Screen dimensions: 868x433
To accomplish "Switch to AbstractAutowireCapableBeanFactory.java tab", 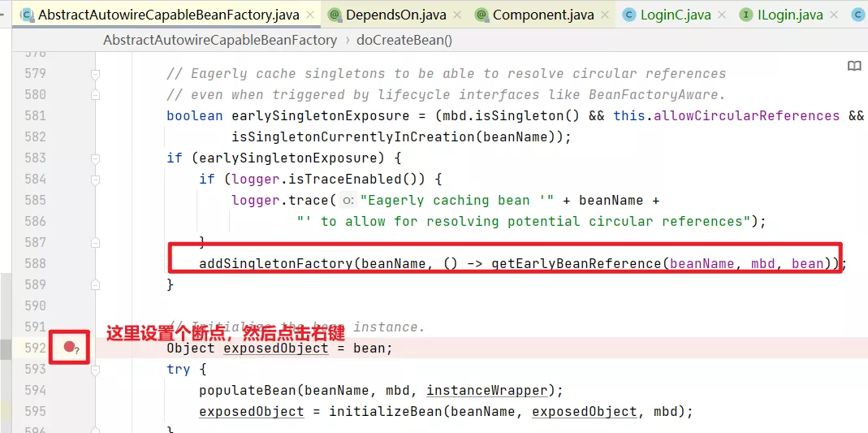I will click(x=166, y=15).
